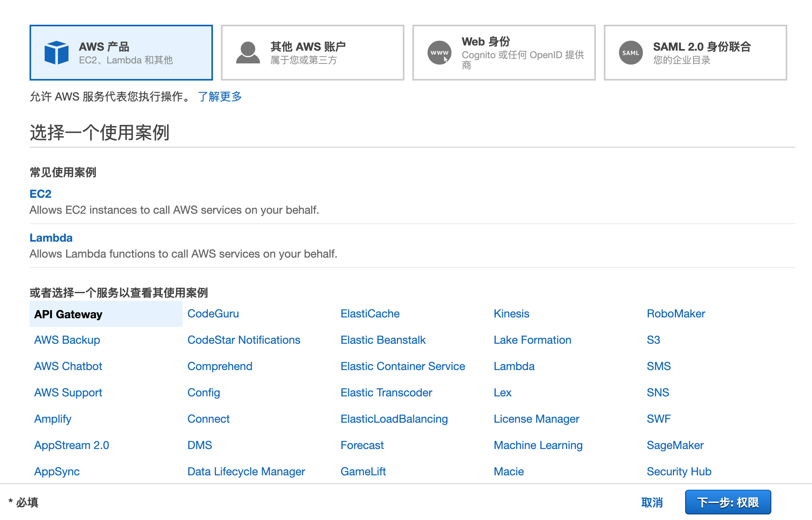Click the other AWS account person icon
Viewport: 812px width, 520px height.
pos(248,53)
